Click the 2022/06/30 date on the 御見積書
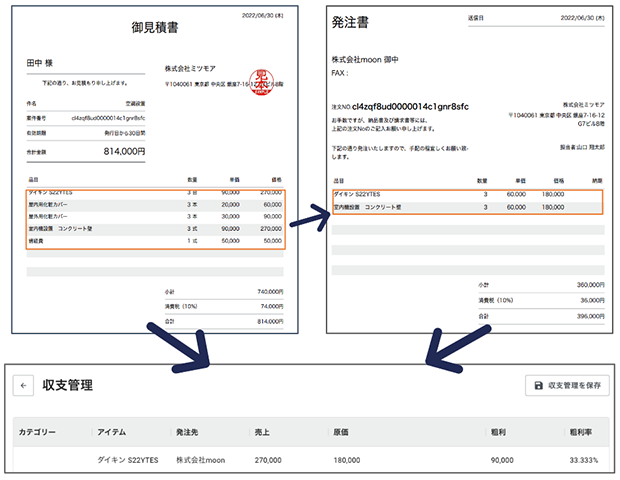This screenshot has width=620, height=480. click(x=263, y=15)
